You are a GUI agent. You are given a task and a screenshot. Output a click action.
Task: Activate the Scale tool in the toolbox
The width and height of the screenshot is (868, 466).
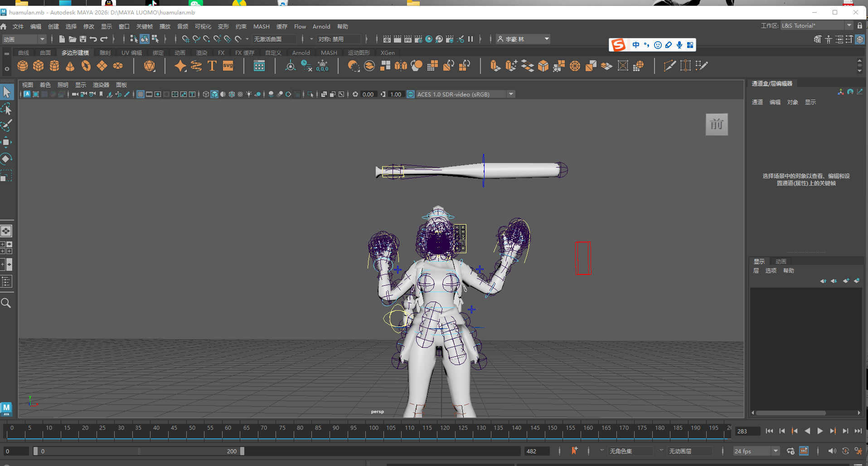[7, 176]
